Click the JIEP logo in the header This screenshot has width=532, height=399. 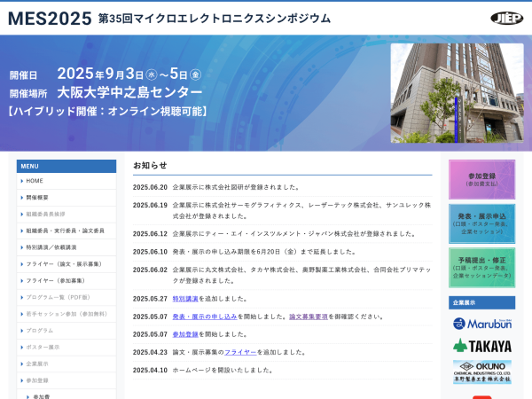click(507, 18)
